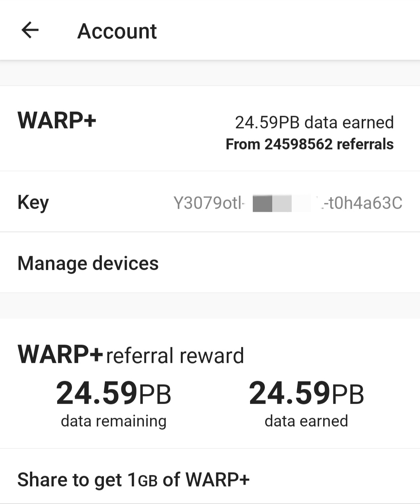The height and width of the screenshot is (504, 420).
Task: Tap the WARP+ referral reward heading
Action: click(x=131, y=355)
